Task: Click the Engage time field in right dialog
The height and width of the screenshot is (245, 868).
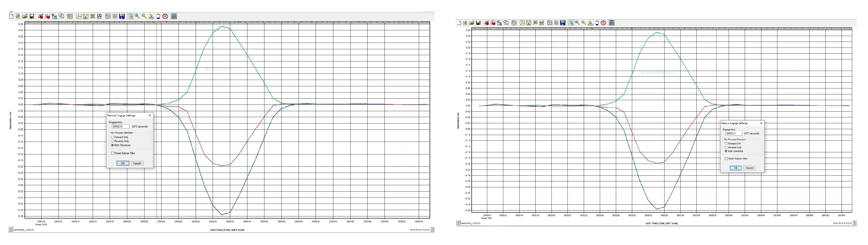Action: point(733,133)
